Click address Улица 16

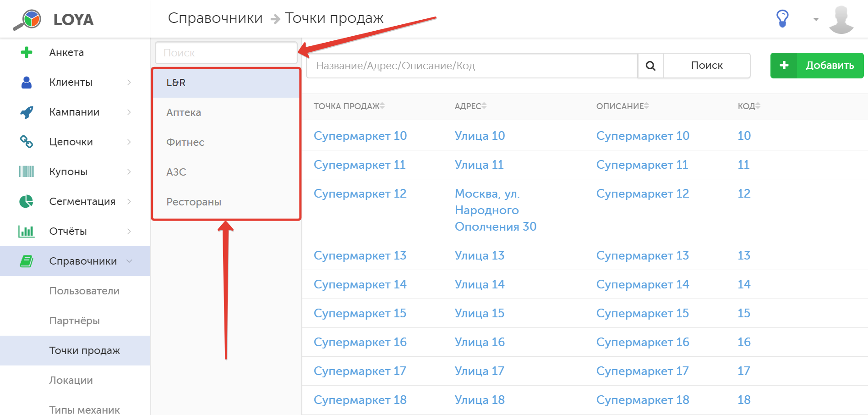click(x=480, y=342)
